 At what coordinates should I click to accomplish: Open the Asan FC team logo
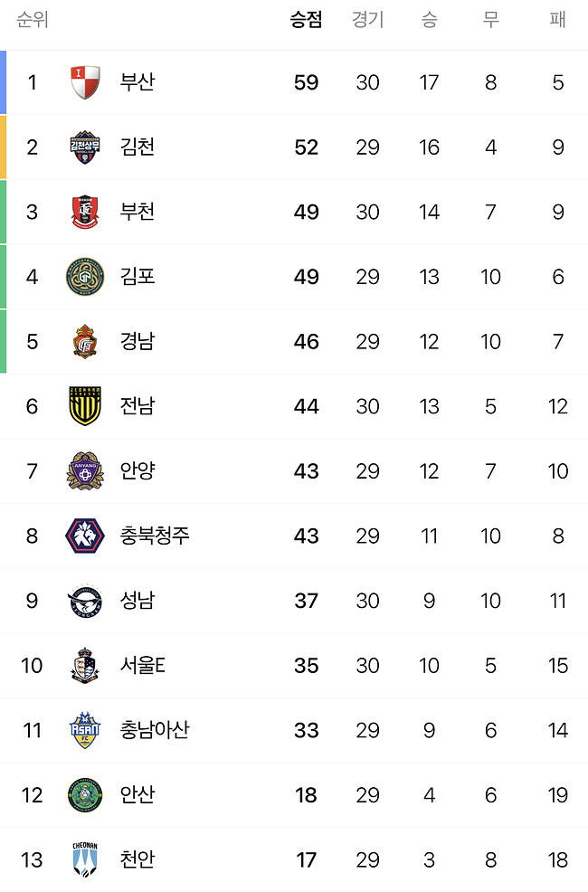85,730
